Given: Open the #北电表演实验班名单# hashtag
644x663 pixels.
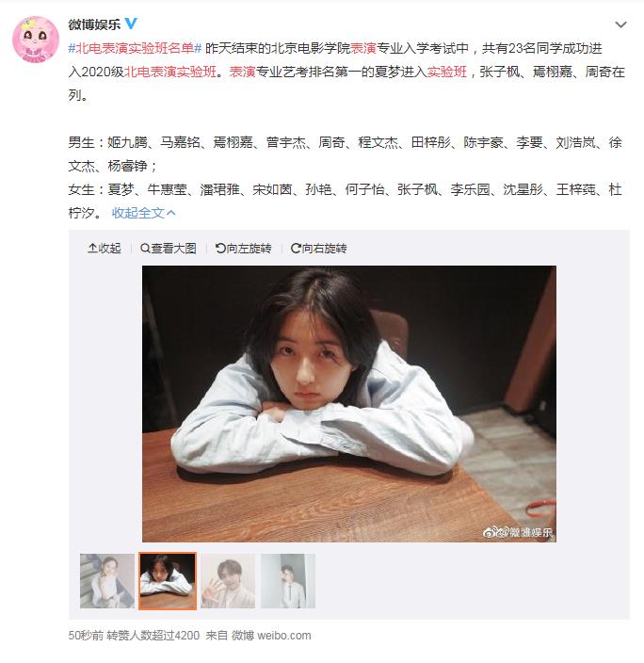Looking at the screenshot, I should coord(135,48).
